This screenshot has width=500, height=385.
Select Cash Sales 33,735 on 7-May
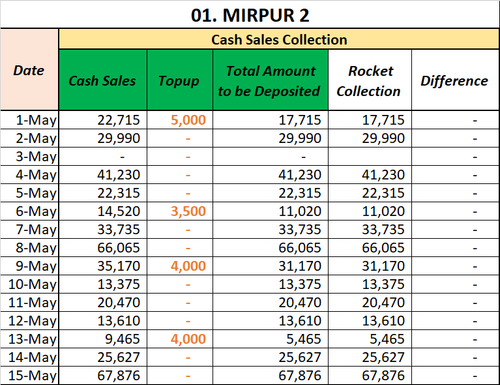103,229
